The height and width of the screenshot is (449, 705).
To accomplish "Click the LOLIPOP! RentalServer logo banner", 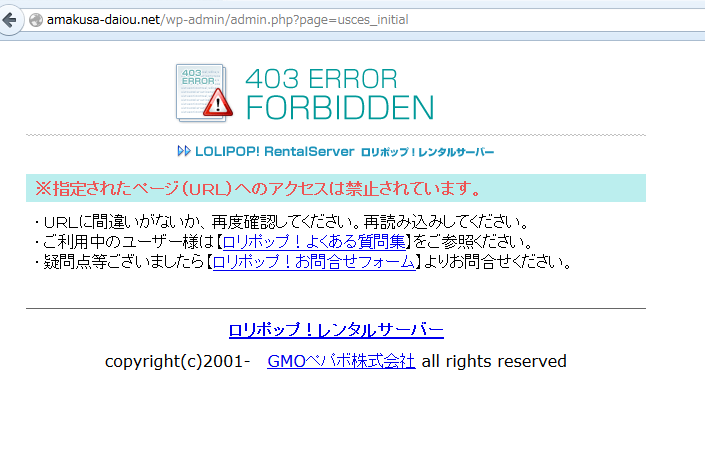I will click(x=335, y=151).
